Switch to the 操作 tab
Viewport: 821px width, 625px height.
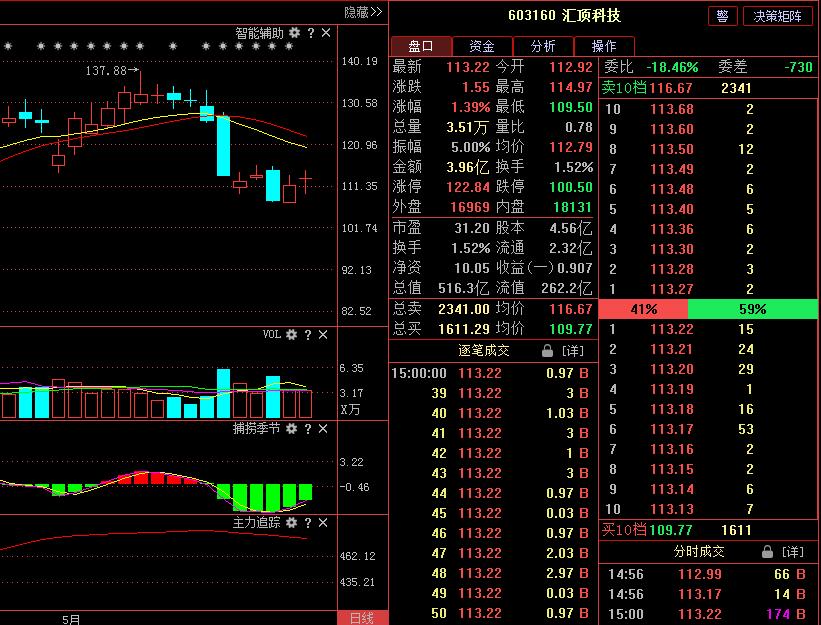pos(604,46)
